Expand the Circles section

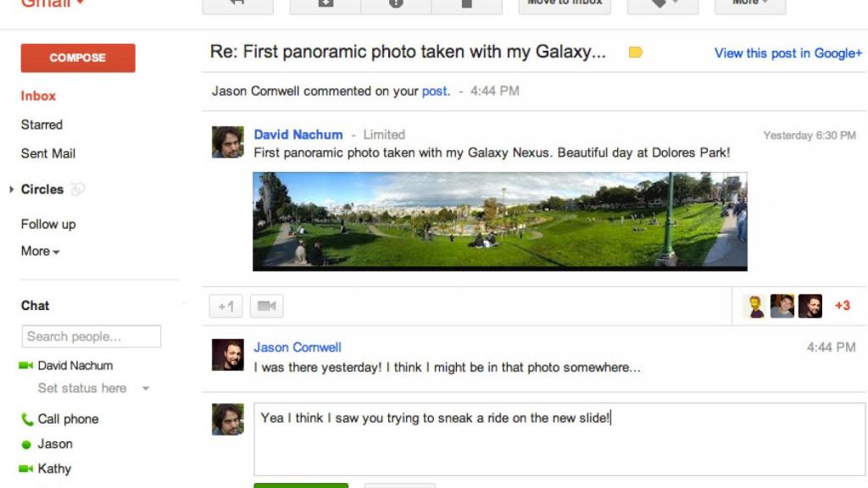[12, 190]
